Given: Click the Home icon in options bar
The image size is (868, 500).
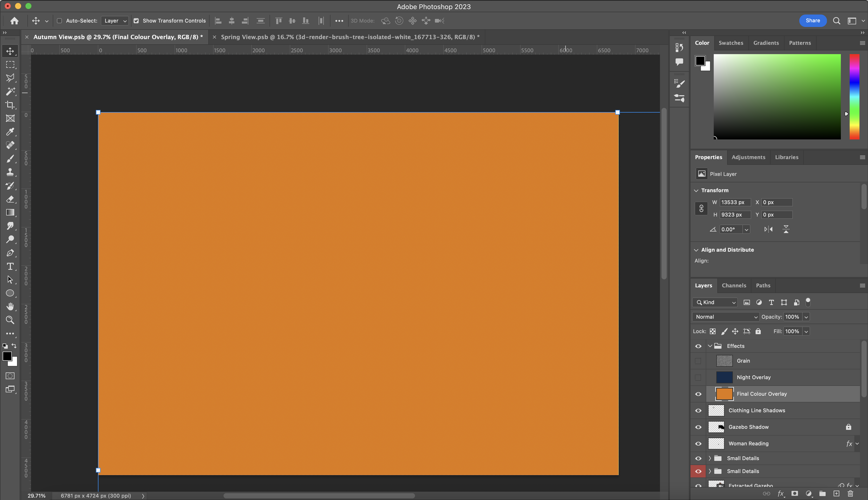Looking at the screenshot, I should (14, 21).
